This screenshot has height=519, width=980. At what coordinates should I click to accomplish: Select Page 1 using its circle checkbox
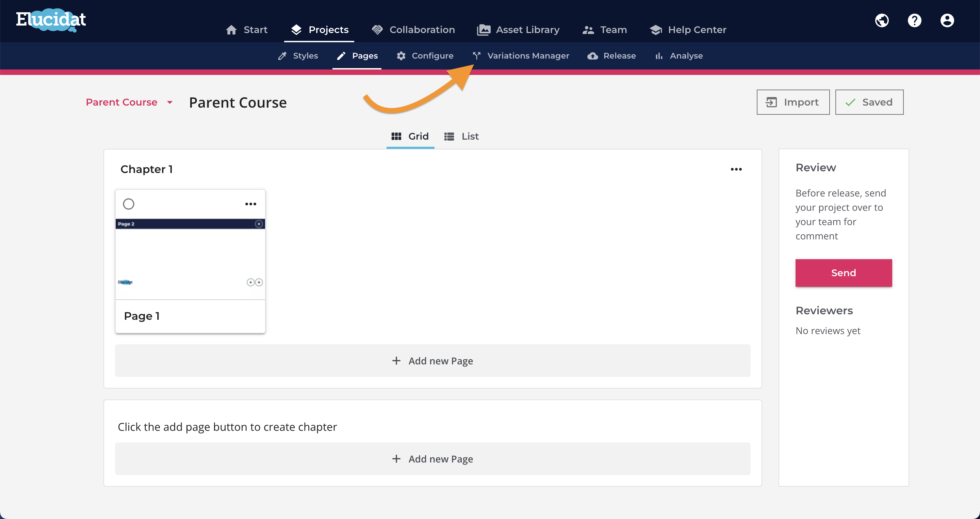[x=129, y=204]
